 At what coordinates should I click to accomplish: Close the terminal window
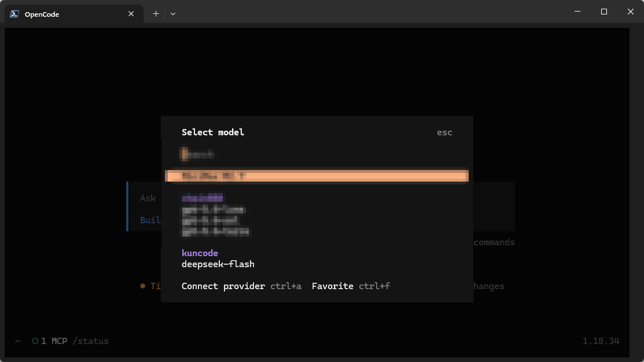point(631,12)
